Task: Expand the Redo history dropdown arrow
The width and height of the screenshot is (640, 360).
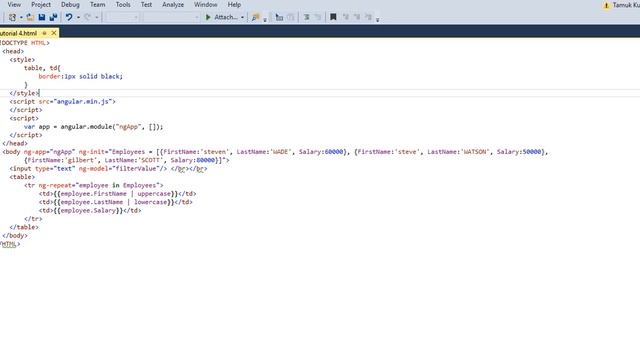Action: (x=97, y=18)
